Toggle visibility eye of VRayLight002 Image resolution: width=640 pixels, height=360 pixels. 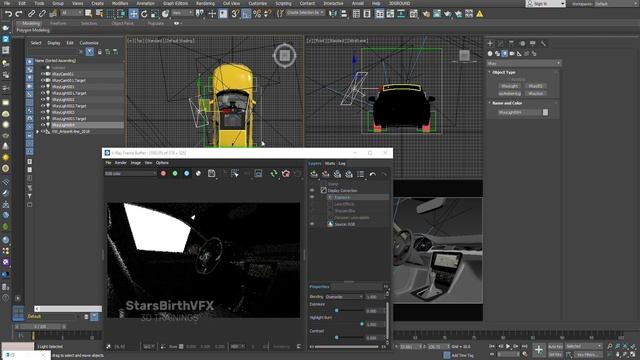[x=42, y=99]
